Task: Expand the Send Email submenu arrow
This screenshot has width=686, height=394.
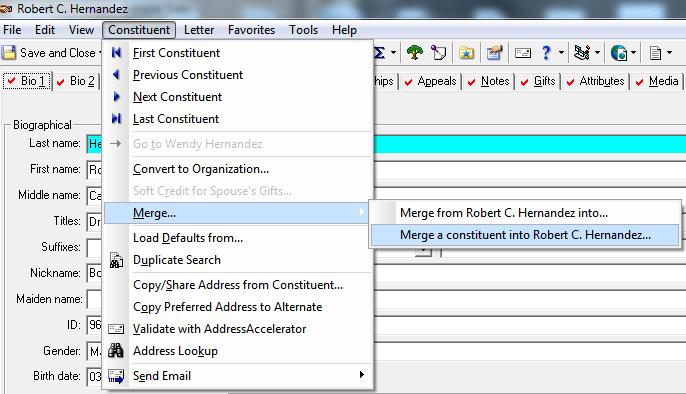Action: click(361, 375)
